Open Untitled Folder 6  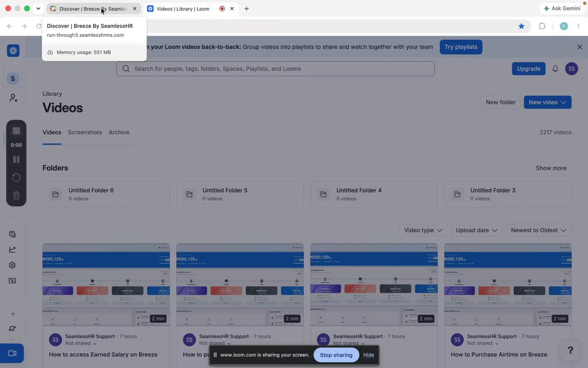pos(106,194)
